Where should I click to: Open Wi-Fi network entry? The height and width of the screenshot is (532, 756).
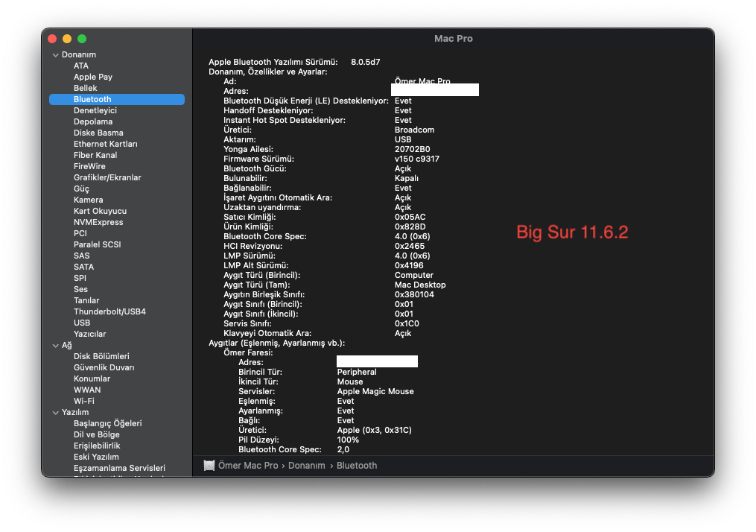pos(84,401)
